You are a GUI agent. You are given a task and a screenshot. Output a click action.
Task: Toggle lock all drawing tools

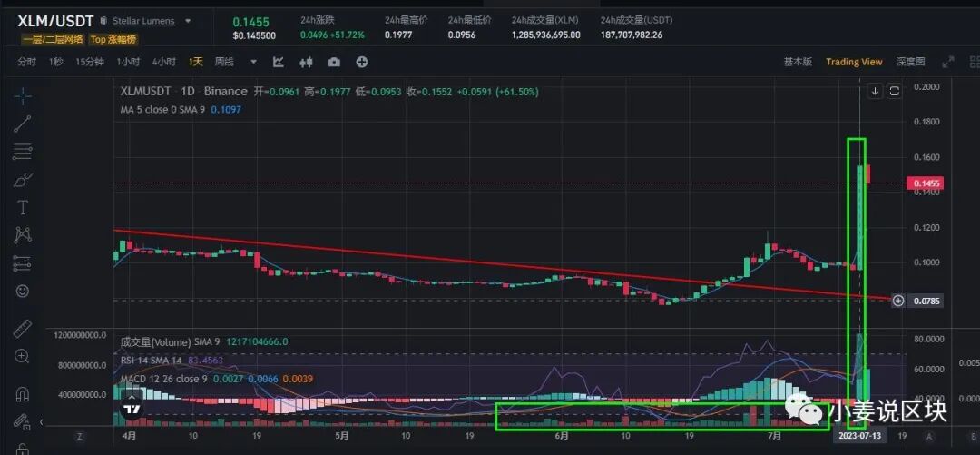click(23, 422)
